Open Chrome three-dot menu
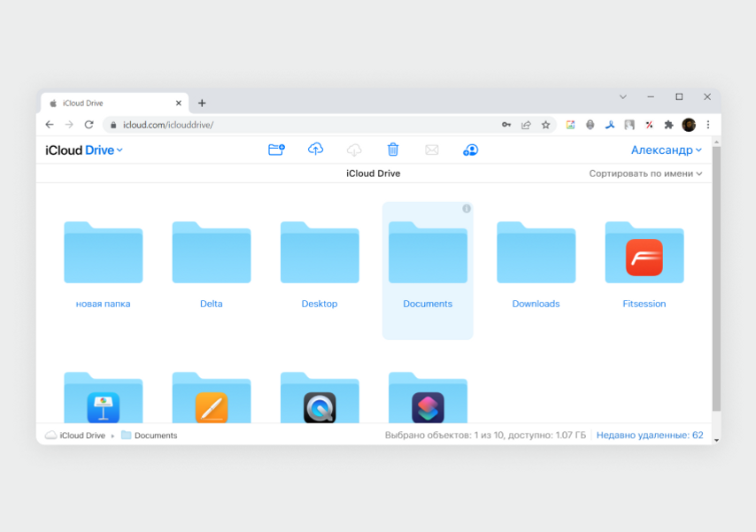756x532 pixels. coord(708,125)
